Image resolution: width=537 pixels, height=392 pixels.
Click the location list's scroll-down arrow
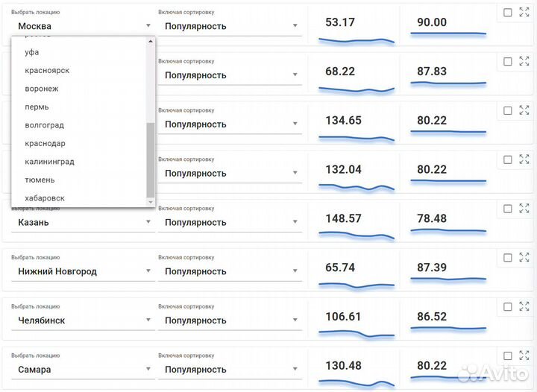(x=151, y=202)
